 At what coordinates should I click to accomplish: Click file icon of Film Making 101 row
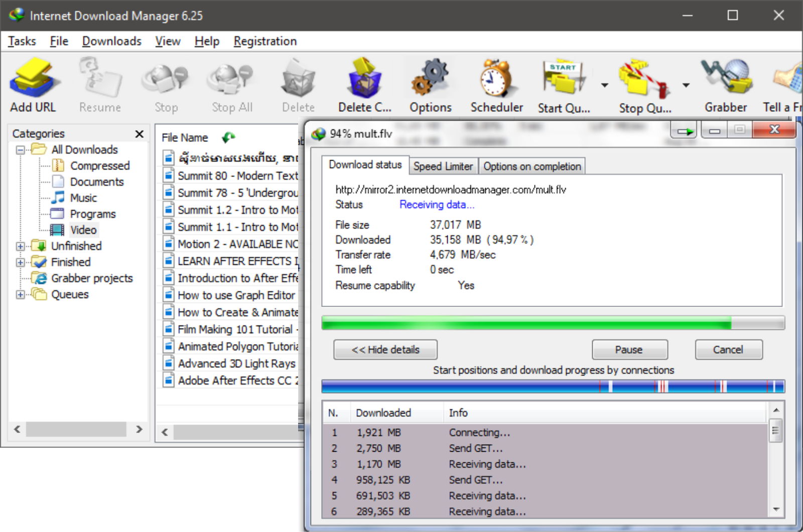coord(169,329)
